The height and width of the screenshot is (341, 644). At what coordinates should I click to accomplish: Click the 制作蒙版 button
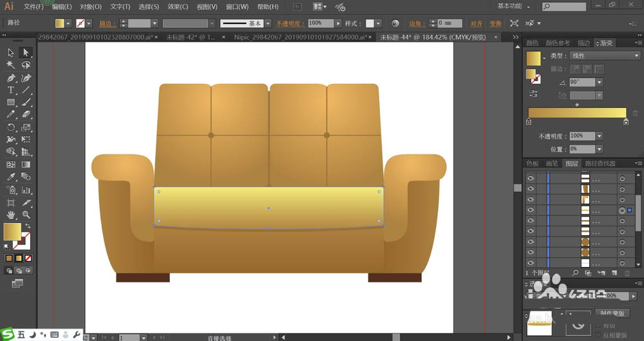612,313
